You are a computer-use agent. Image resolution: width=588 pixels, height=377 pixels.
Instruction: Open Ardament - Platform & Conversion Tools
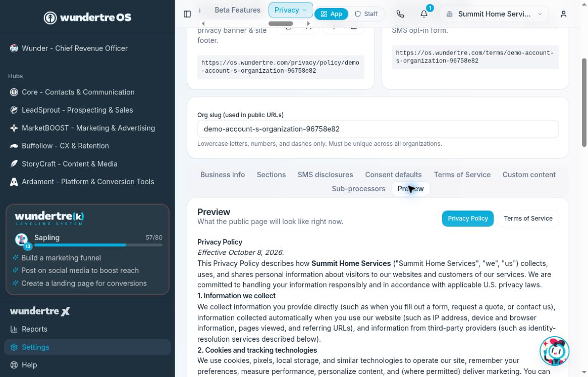pos(88,182)
